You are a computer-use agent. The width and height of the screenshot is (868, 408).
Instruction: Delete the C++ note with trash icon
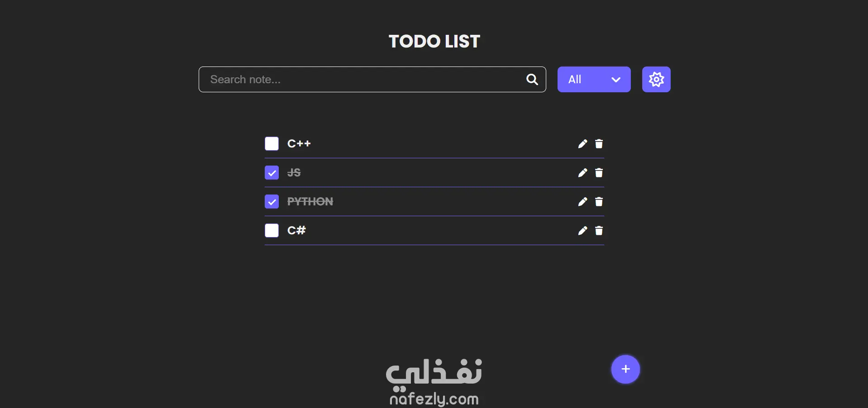click(599, 144)
